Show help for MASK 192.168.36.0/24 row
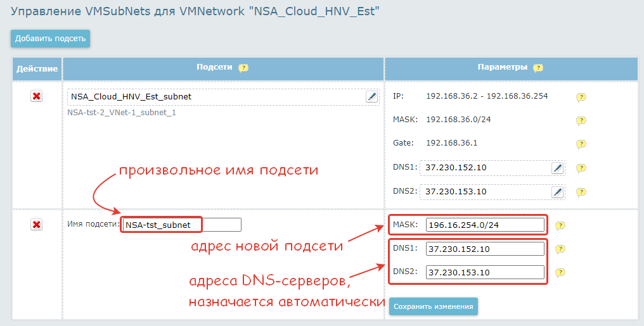The width and height of the screenshot is (644, 326). 581,120
